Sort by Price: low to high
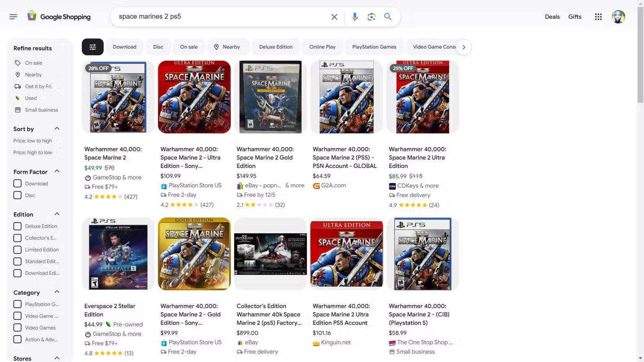 (x=33, y=141)
